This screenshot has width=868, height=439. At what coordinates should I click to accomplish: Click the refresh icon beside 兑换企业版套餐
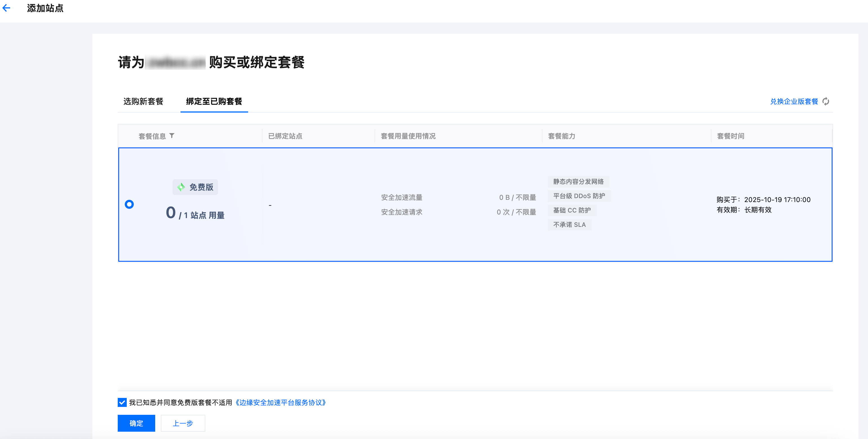(x=826, y=101)
